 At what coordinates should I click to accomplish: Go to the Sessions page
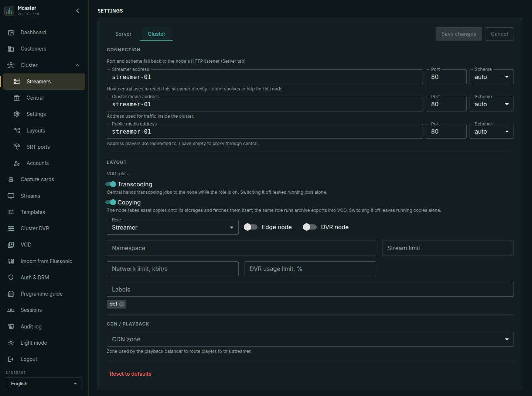coord(44,310)
